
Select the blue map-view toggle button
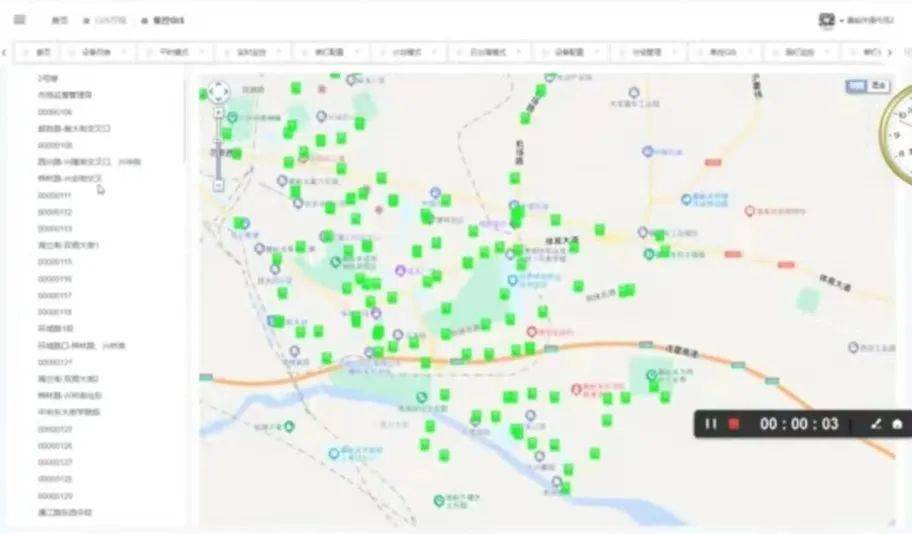pos(856,86)
